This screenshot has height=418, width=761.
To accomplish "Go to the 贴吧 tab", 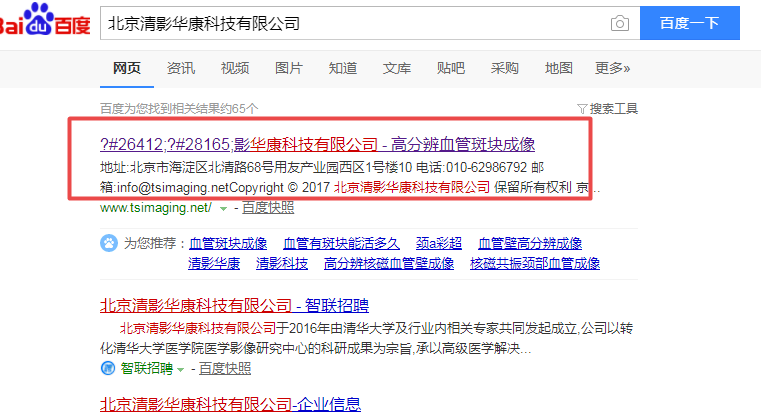I will click(x=450, y=68).
